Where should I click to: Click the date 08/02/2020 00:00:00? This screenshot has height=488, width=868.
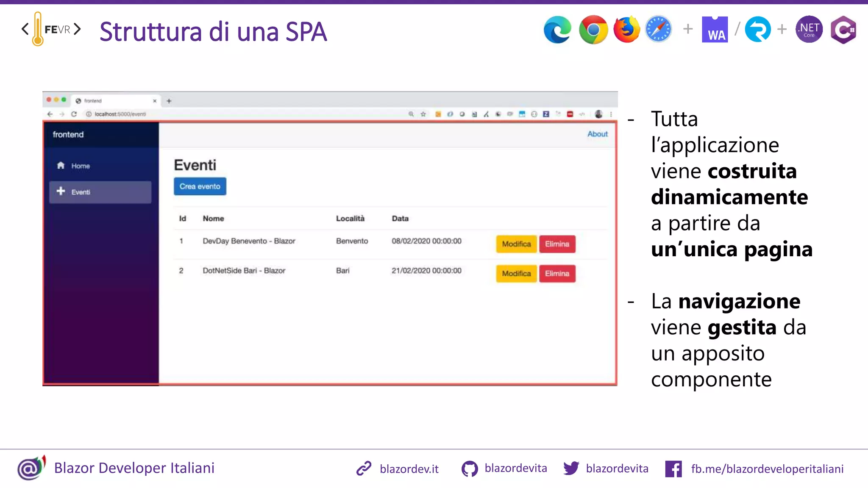[426, 241]
